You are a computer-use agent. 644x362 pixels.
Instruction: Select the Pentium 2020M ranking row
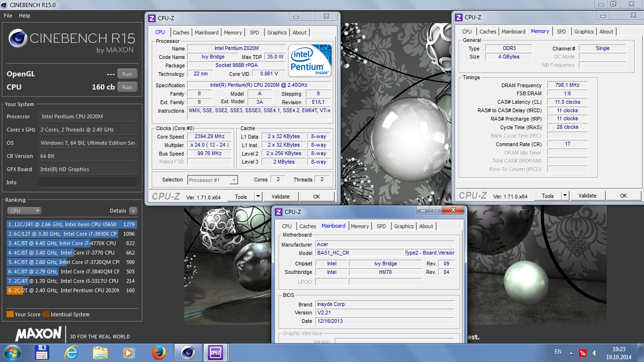click(71, 290)
